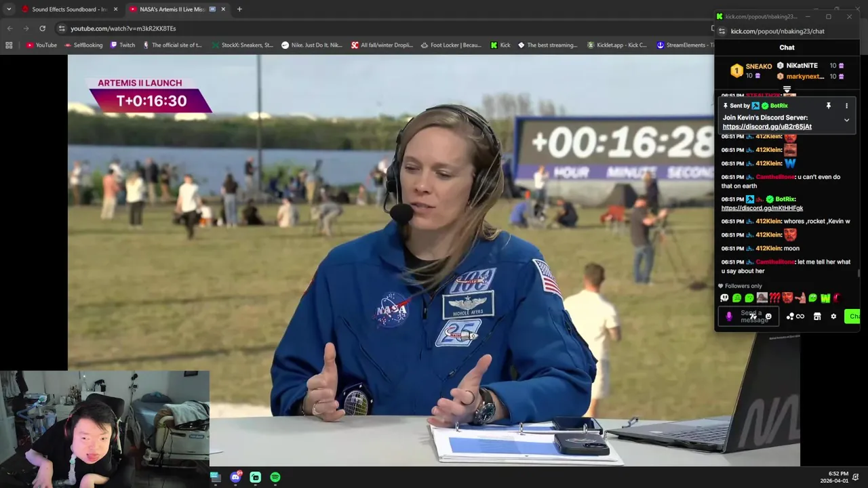Click the Kick chat popout address bar
The width and height of the screenshot is (868, 488).
[777, 31]
